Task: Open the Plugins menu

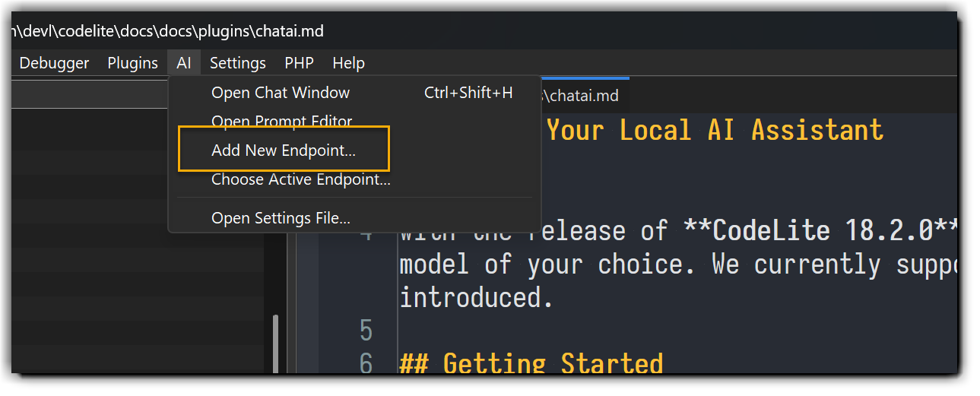Action: (x=132, y=63)
